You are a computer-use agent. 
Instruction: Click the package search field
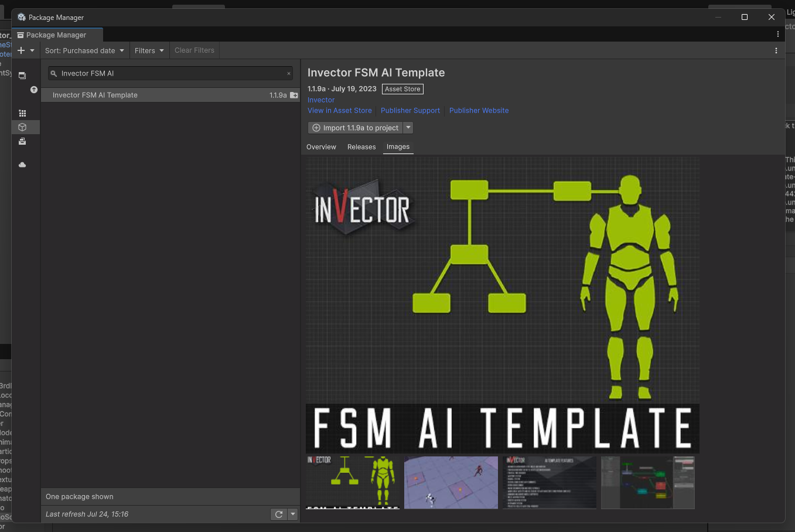point(170,73)
